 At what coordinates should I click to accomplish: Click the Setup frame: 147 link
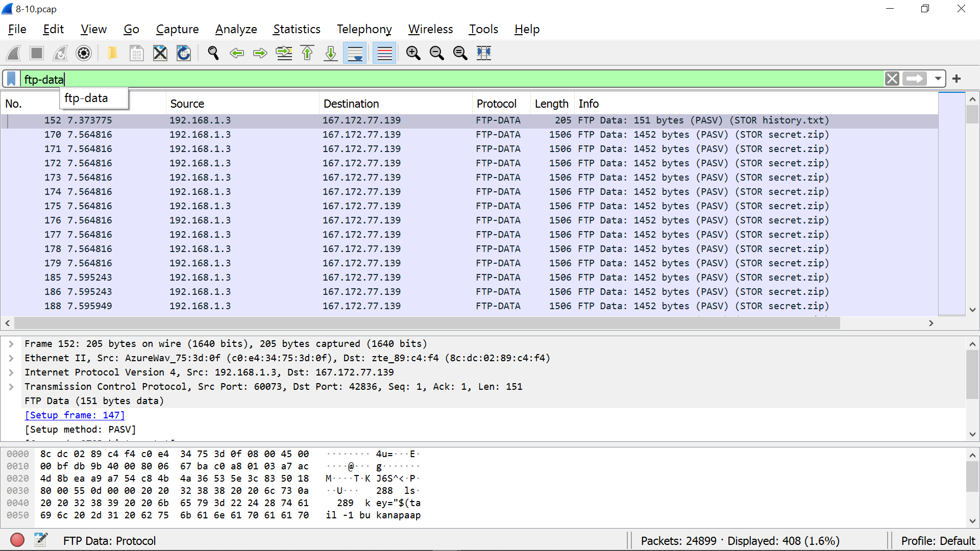(75, 415)
